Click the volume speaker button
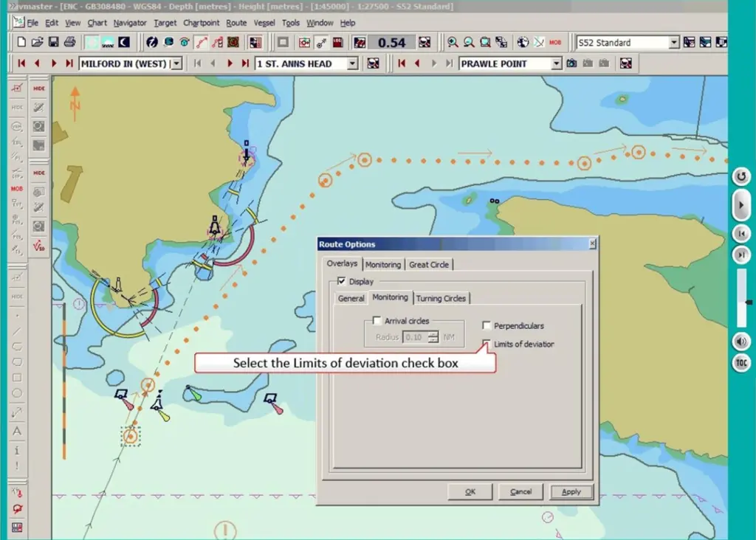This screenshot has width=756, height=540. click(x=741, y=342)
